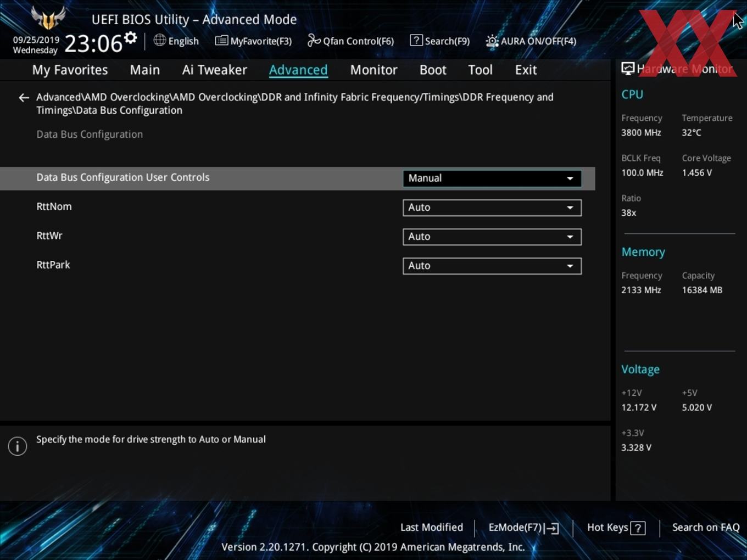
Task: Click the Last Modified button
Action: pyautogui.click(x=432, y=527)
